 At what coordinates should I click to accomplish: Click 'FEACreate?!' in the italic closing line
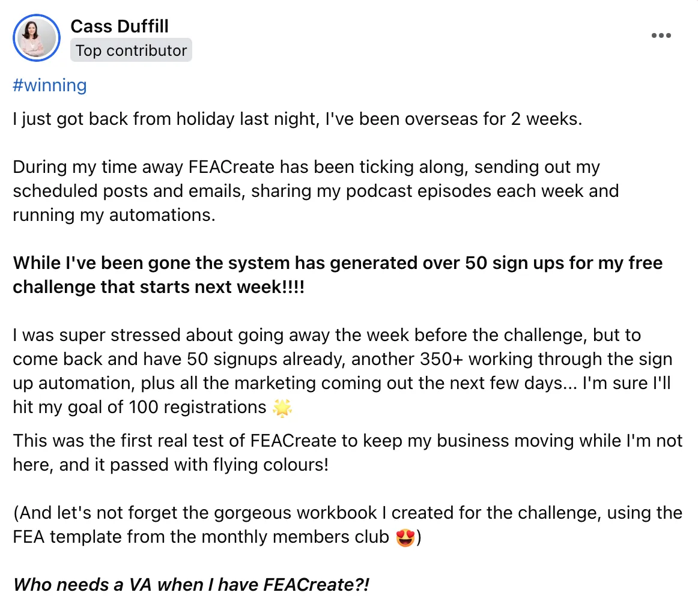coord(317,584)
